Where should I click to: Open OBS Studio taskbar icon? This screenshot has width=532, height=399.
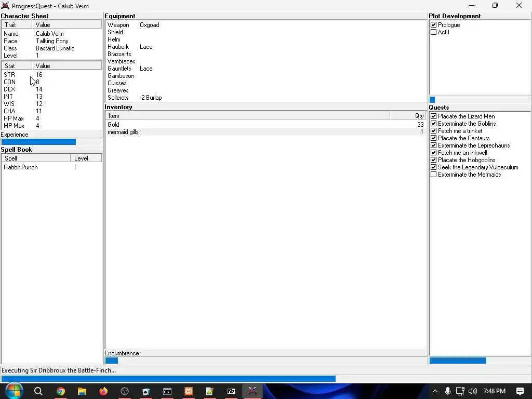click(x=125, y=391)
